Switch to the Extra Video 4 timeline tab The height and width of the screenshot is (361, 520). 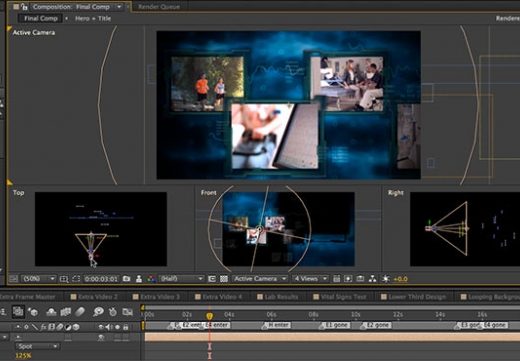point(218,297)
